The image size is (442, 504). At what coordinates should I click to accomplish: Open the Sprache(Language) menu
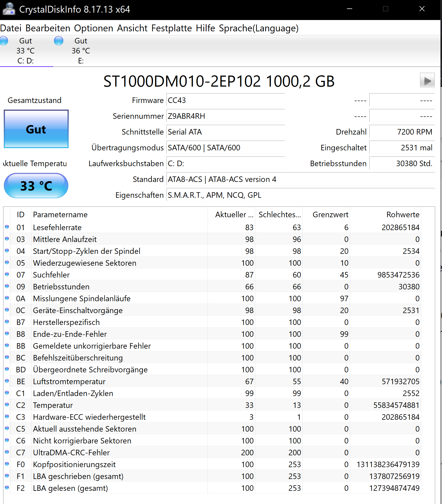tap(259, 28)
